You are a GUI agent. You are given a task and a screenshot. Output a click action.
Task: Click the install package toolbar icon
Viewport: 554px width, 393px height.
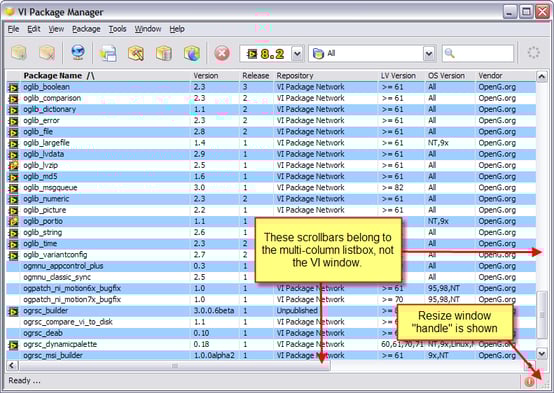click(19, 53)
